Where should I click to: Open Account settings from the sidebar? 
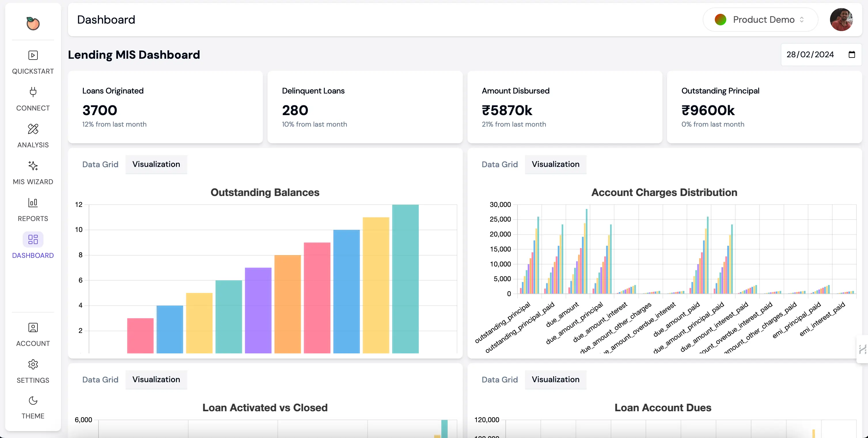(x=32, y=334)
